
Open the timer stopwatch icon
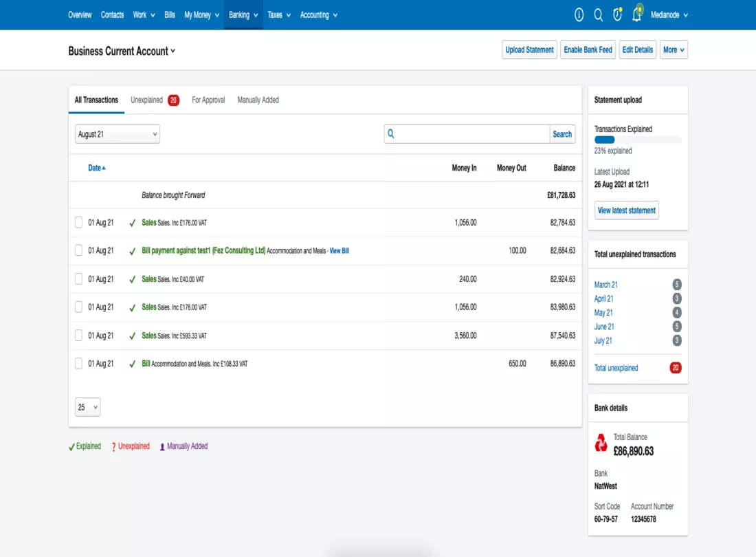point(617,14)
